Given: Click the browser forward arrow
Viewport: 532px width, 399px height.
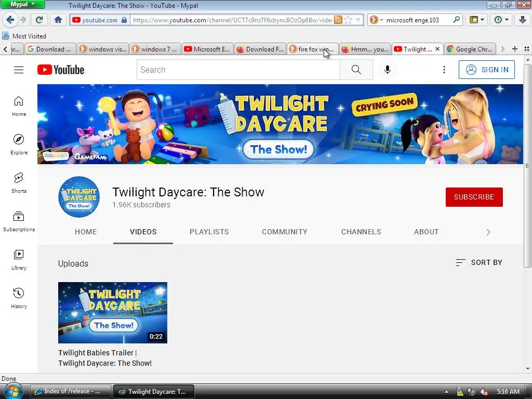Looking at the screenshot, I should point(23,20).
